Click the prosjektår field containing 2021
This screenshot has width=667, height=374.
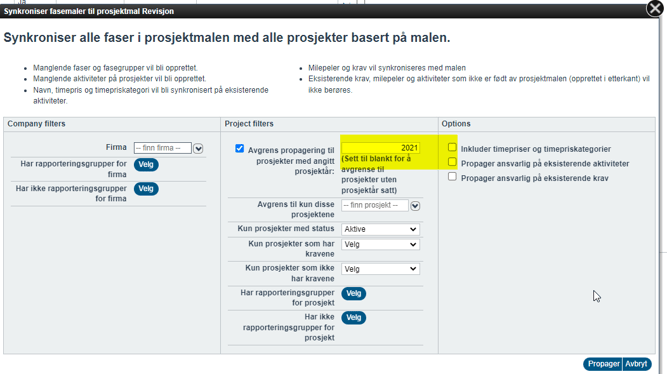pyautogui.click(x=380, y=148)
